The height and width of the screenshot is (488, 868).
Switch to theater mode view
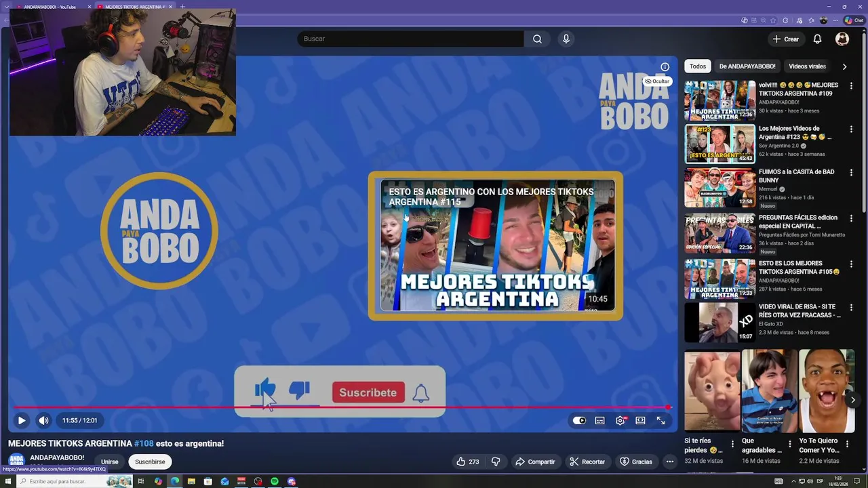(x=640, y=420)
